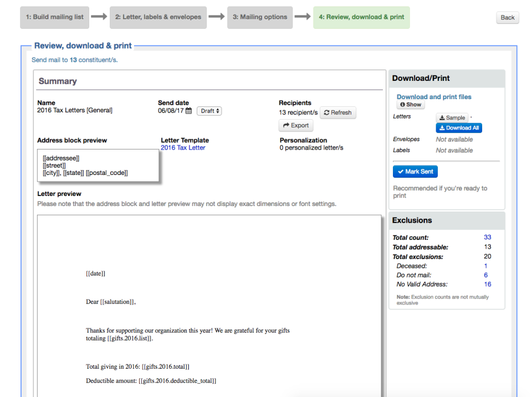The image size is (532, 397).
Task: Open the 2016 Tax Letter template link
Action: click(x=183, y=148)
